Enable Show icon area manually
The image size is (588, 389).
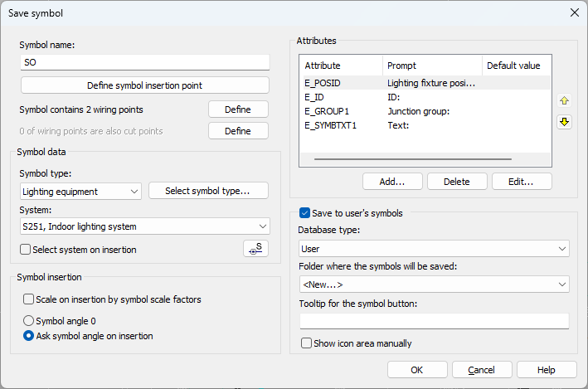click(307, 343)
